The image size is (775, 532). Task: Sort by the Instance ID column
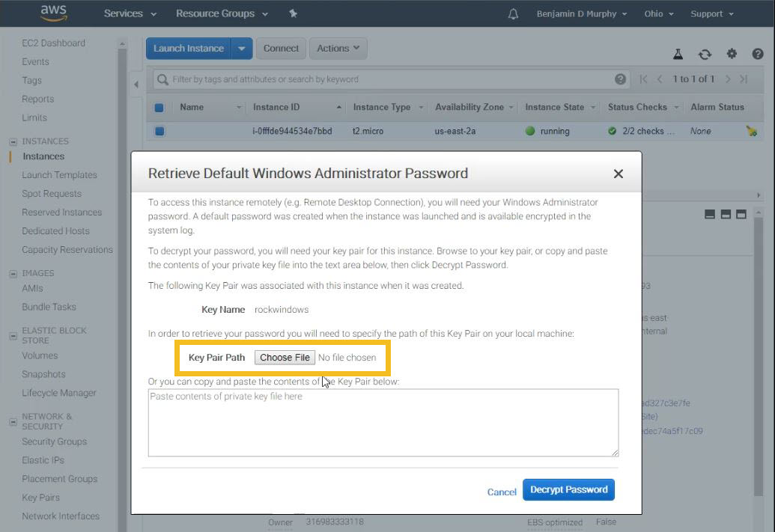click(297, 107)
